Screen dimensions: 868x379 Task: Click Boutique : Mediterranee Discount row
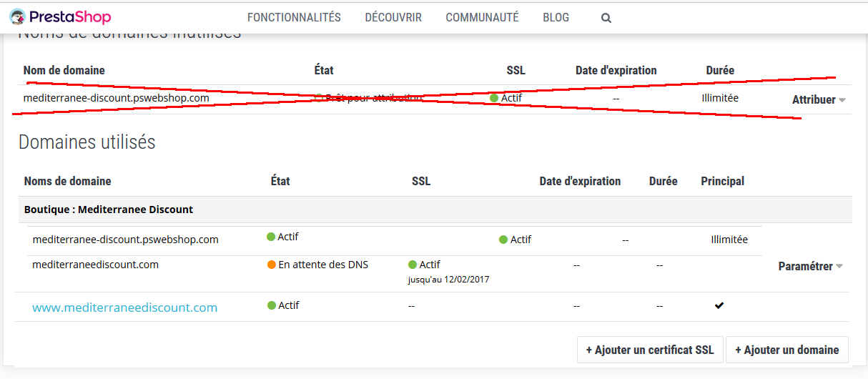tap(435, 210)
